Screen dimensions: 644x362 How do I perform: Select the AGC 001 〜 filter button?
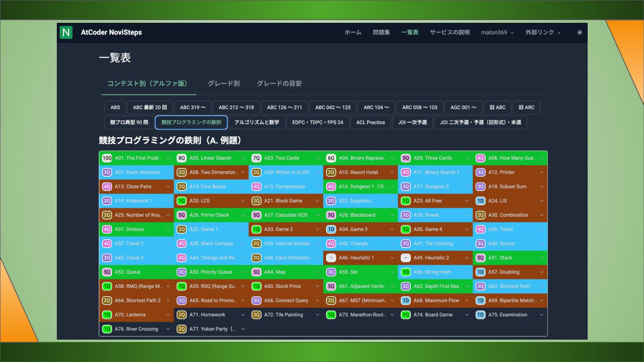pos(463,108)
